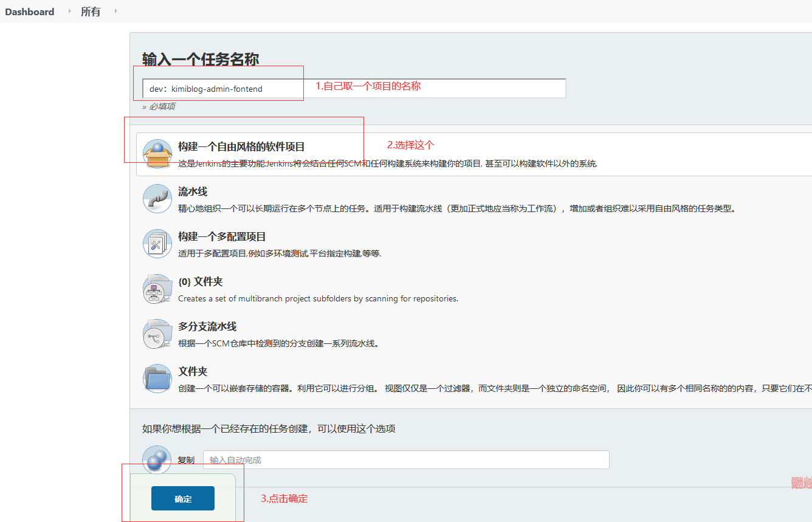The image size is (812, 522).
Task: Focus the task name input field
Action: pos(354,88)
